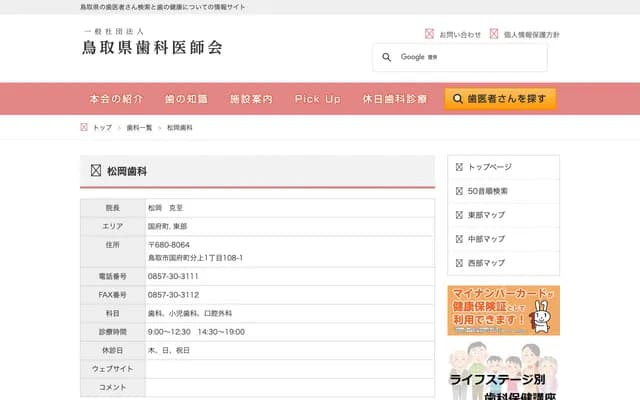The height and width of the screenshot is (400, 640).
Task: Click icon beside お問い合わせ in header
Action: coord(429,34)
